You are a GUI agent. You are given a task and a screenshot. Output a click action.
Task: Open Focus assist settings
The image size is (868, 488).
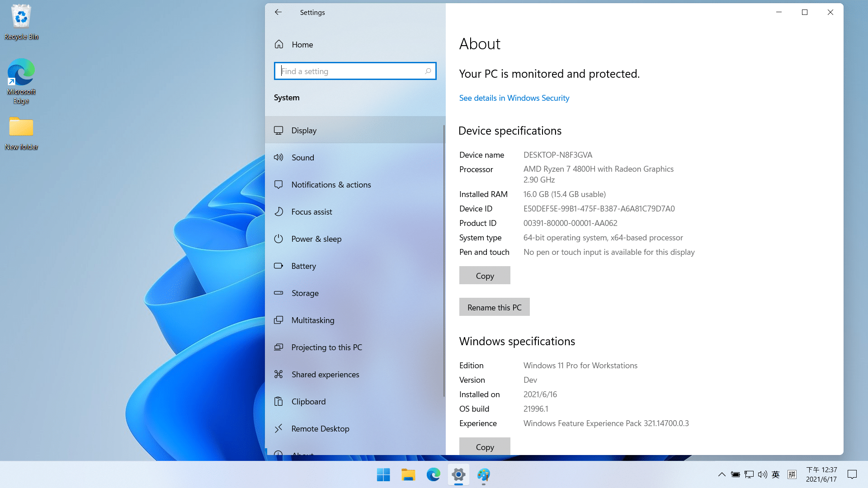tap(355, 211)
